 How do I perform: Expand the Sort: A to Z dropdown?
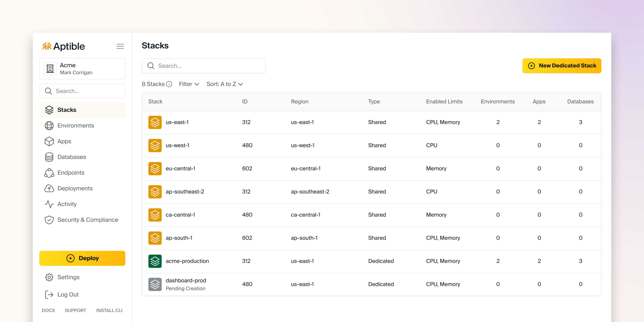point(225,84)
